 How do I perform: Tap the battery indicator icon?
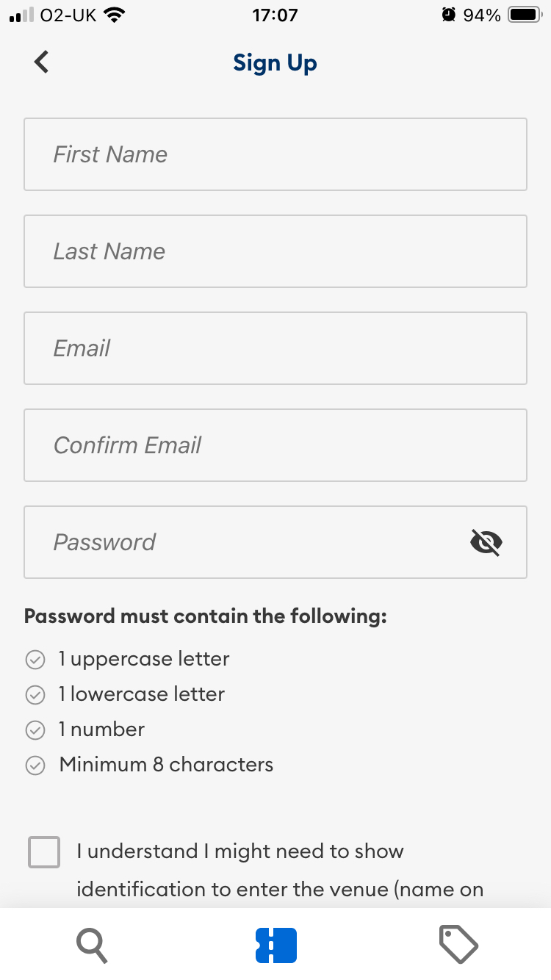point(525,15)
